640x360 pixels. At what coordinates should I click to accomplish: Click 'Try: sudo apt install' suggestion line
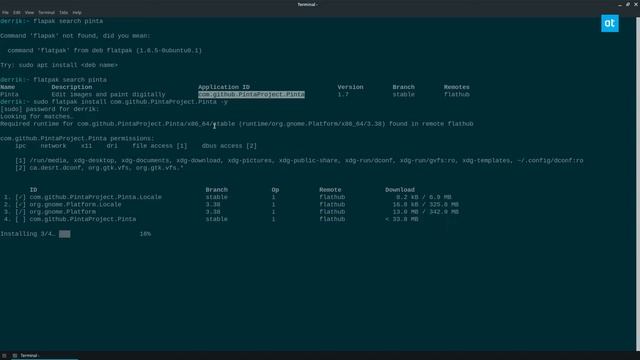[x=59, y=65]
